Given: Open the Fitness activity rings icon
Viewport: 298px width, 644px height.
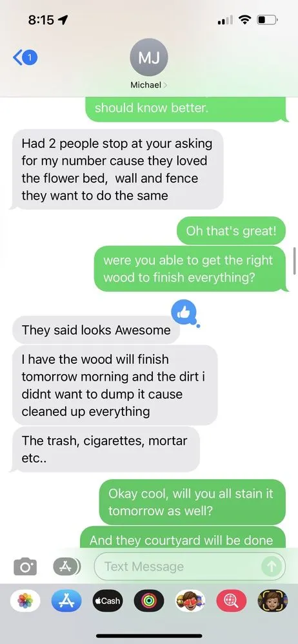Looking at the screenshot, I should click(x=149, y=600).
